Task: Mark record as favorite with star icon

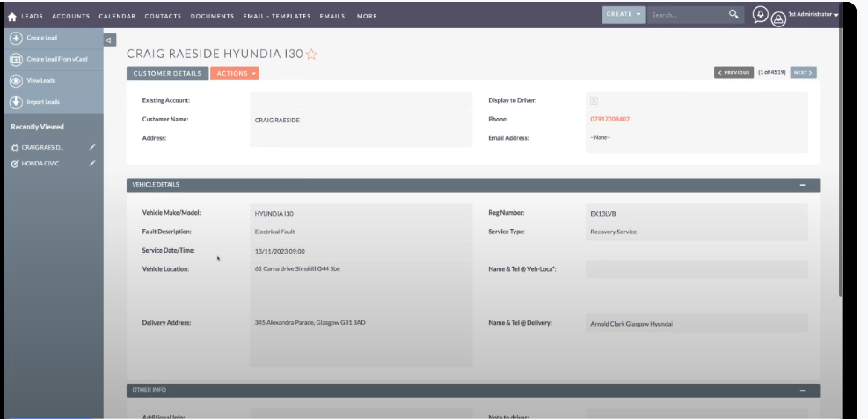Action: tap(311, 55)
